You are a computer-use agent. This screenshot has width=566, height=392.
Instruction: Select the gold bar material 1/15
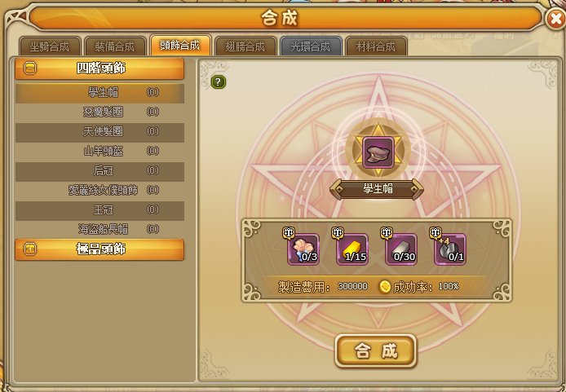(x=352, y=249)
